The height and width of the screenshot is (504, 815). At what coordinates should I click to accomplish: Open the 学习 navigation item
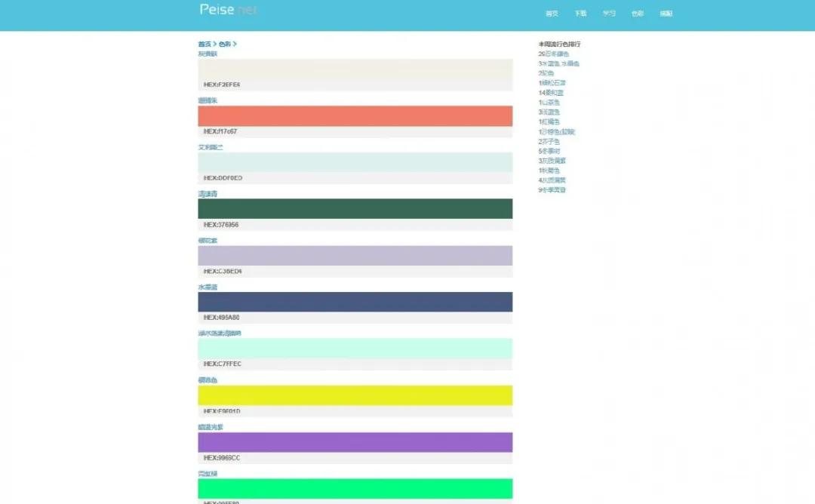pyautogui.click(x=609, y=14)
